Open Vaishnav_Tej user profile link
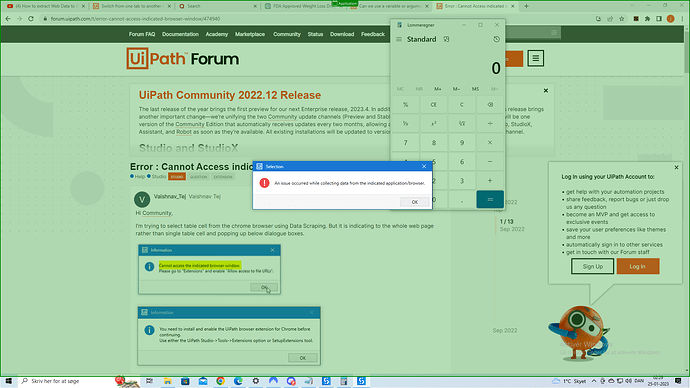The width and height of the screenshot is (690, 388). click(170, 196)
